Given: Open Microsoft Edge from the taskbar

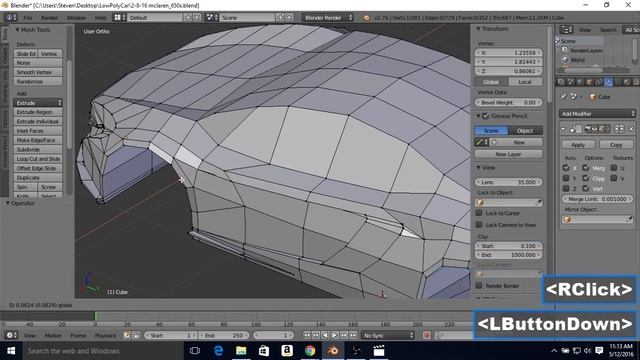Looking at the screenshot, I should [218, 351].
